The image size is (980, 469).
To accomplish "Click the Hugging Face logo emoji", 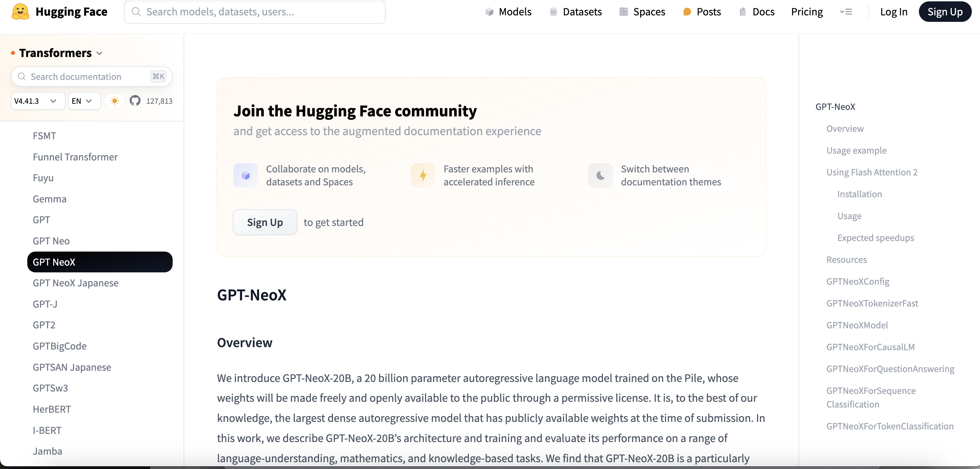I will pyautogui.click(x=20, y=12).
